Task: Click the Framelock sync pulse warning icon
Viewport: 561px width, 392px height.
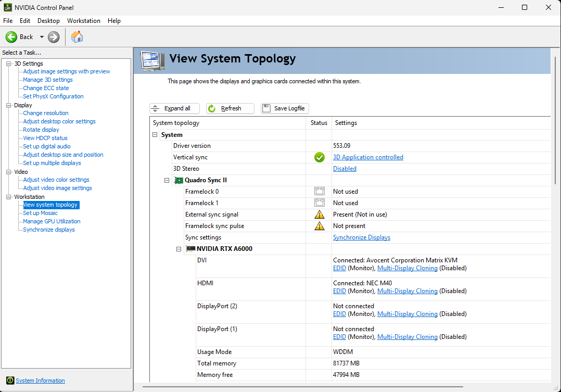Action: 319,226
